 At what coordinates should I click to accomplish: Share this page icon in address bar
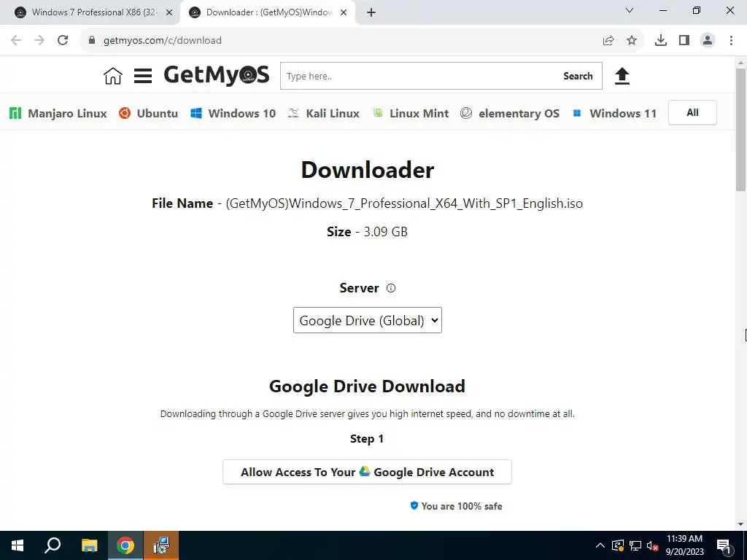[x=608, y=41]
